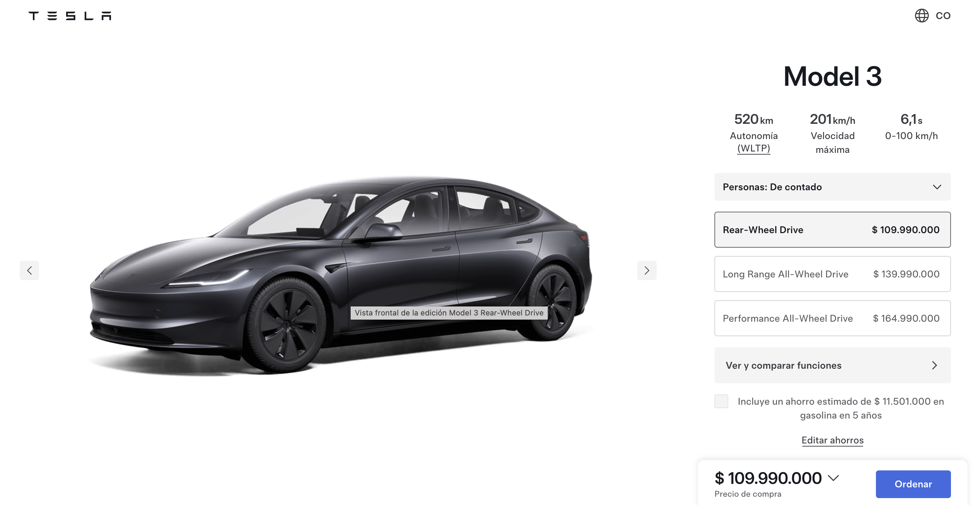The width and height of the screenshot is (980, 505).
Task: Select Rear-Wheel Drive trim option
Action: pyautogui.click(x=832, y=229)
